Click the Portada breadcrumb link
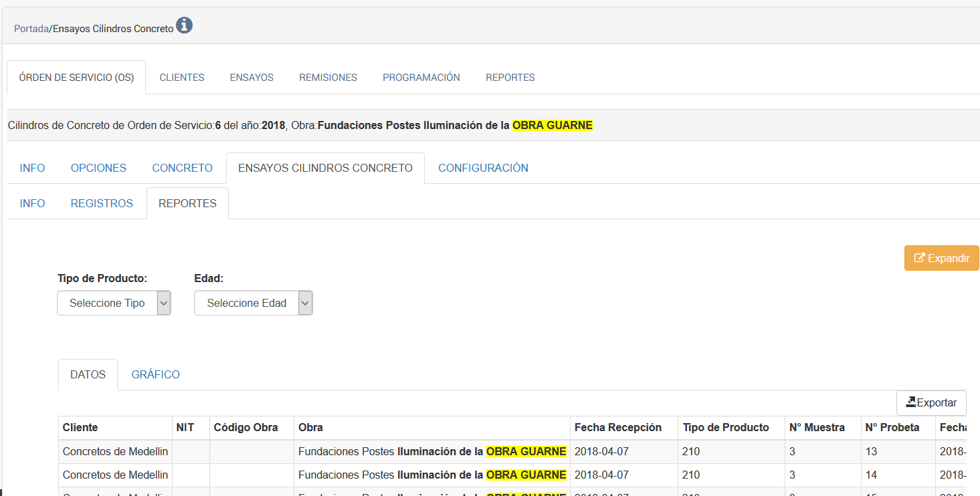The height and width of the screenshot is (496, 980). (31, 29)
